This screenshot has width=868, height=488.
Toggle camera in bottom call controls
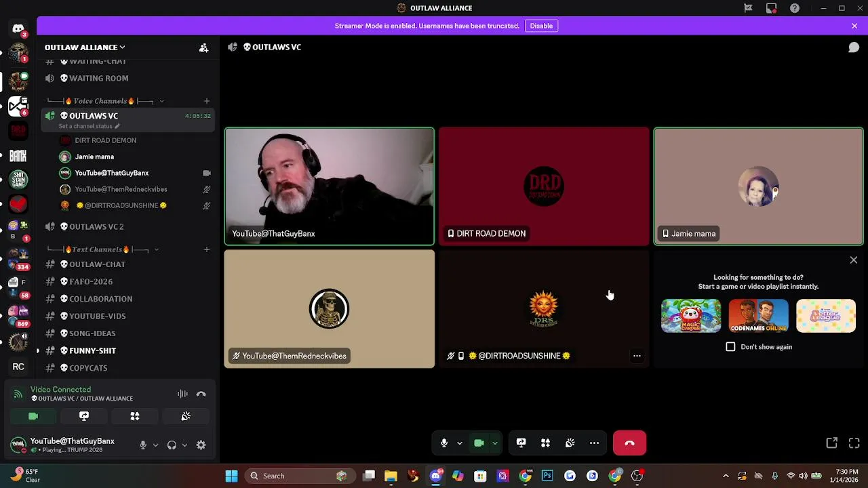pos(479,443)
